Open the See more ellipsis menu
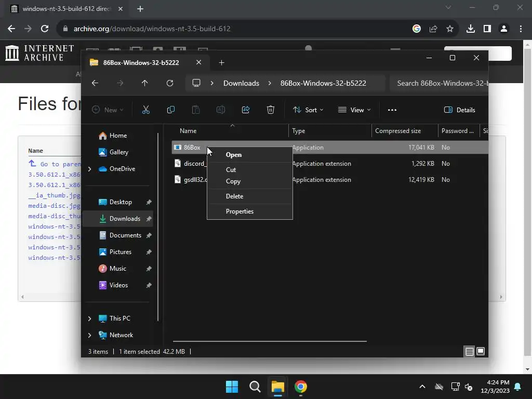Image resolution: width=532 pixels, height=399 pixels. pos(392,110)
